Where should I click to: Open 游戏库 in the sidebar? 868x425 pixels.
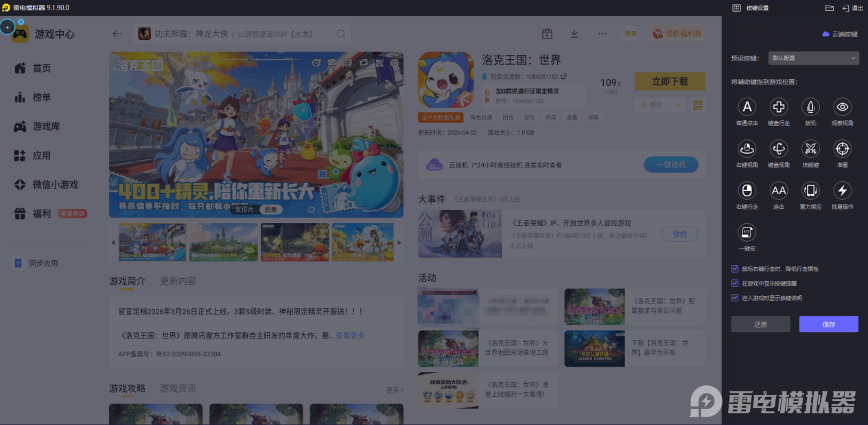pyautogui.click(x=46, y=126)
